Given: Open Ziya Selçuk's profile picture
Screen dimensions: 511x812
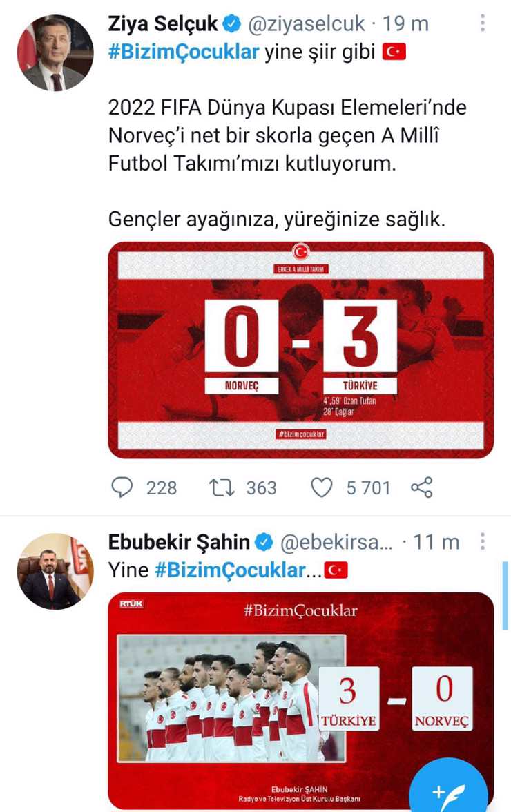Looking at the screenshot, I should [55, 52].
